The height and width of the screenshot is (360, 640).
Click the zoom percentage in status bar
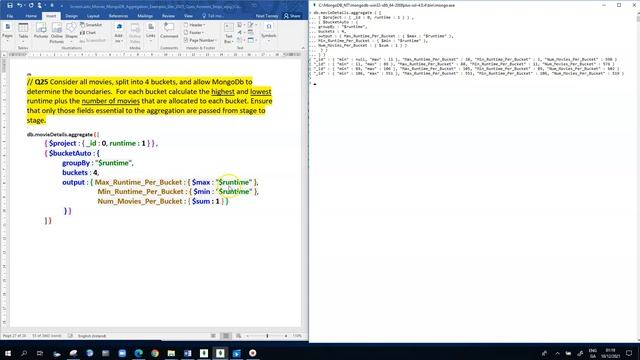(297, 336)
